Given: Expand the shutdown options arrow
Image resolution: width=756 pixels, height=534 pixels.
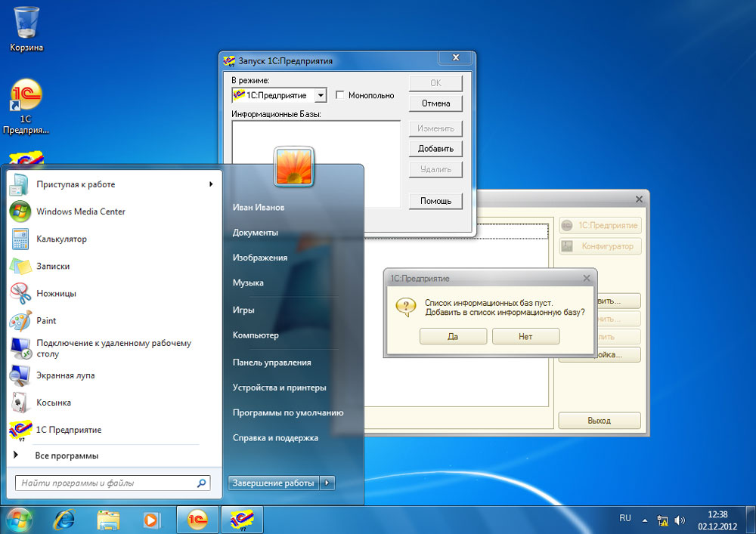Looking at the screenshot, I should [x=327, y=483].
